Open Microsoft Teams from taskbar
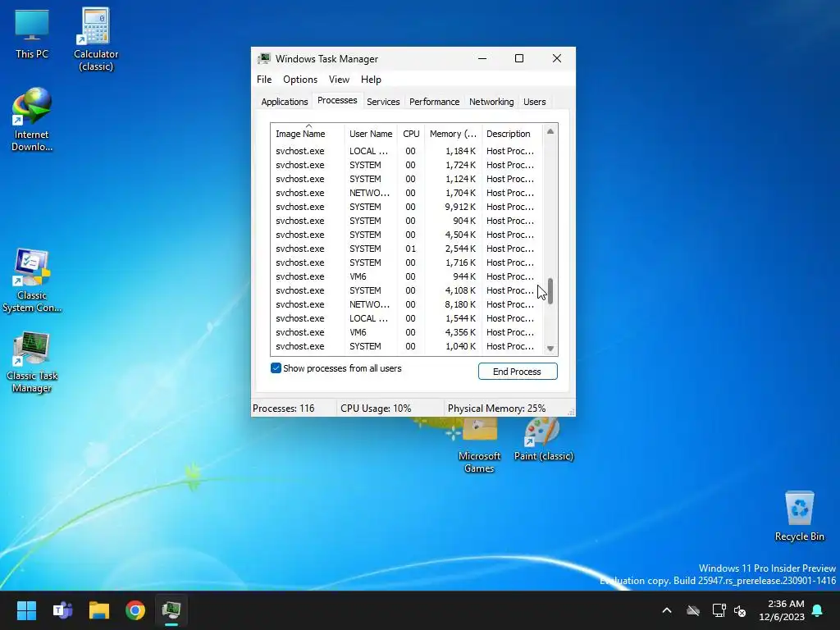The width and height of the screenshot is (840, 630). (x=62, y=610)
